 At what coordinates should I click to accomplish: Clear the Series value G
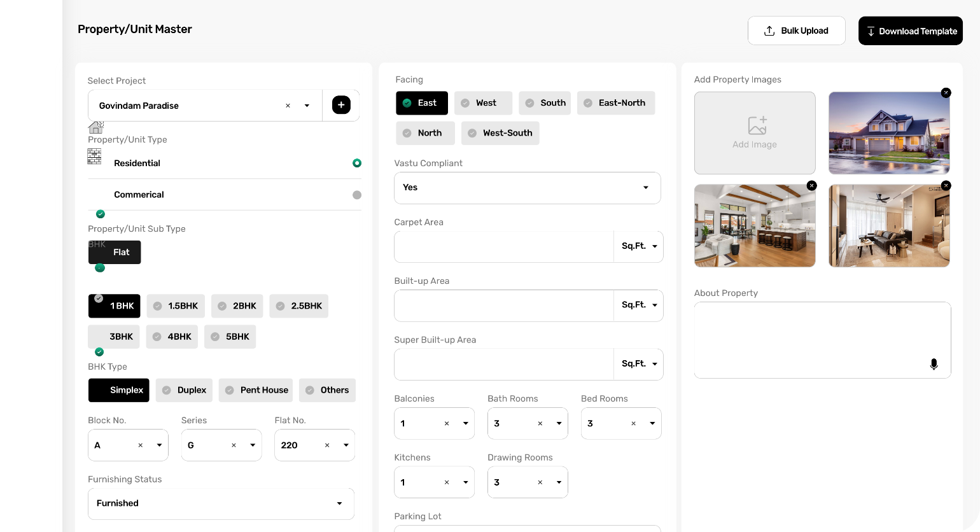point(234,445)
